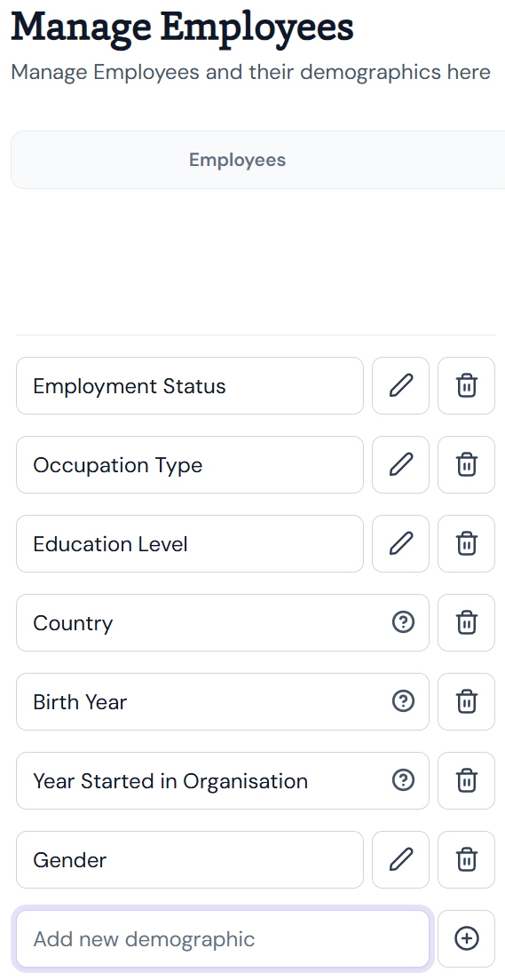This screenshot has width=505, height=980.
Task: Show help for the Country field
Action: click(403, 622)
